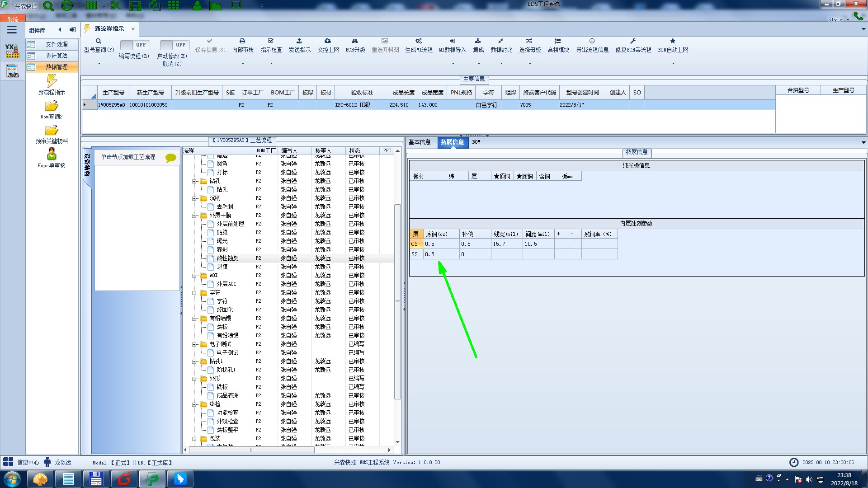The height and width of the screenshot is (488, 868).
Task: Click the 内部审核 print icon
Action: click(242, 41)
